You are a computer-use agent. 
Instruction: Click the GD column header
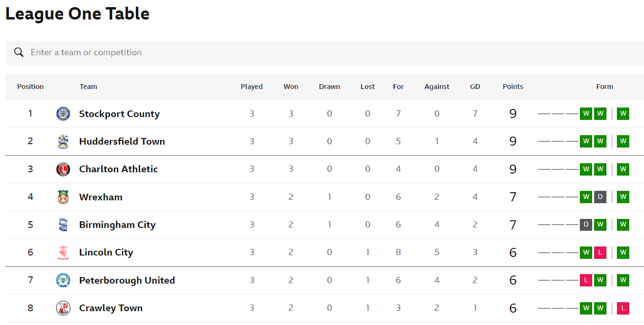tap(475, 87)
